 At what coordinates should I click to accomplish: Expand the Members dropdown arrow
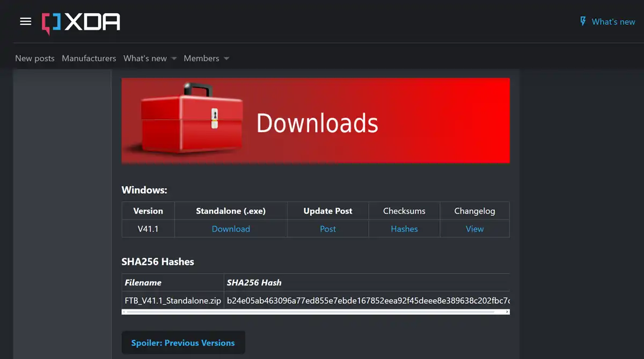click(x=226, y=58)
